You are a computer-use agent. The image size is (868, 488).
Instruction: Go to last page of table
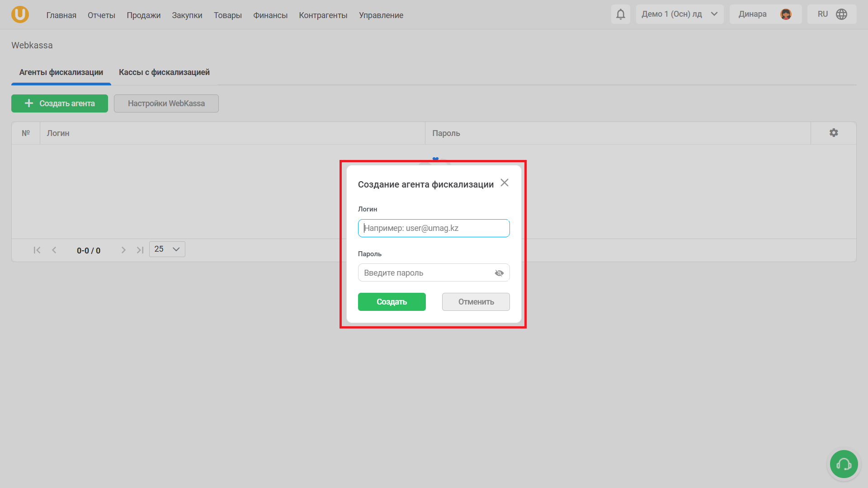[140, 250]
